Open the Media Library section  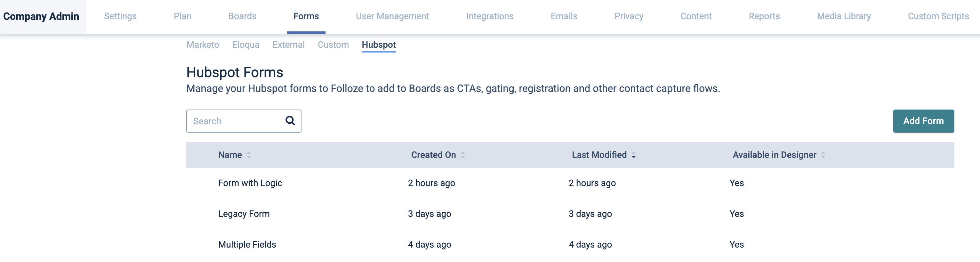(843, 16)
